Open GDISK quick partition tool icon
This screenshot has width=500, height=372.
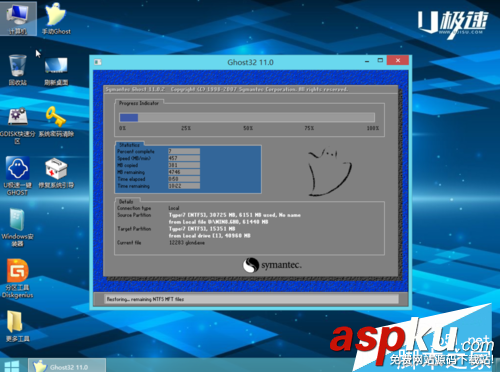click(18, 125)
